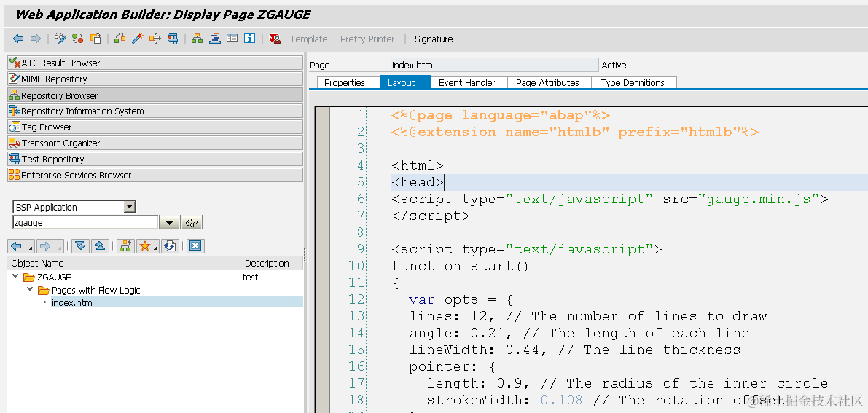
Task: Click the tree toolbar forward arrow
Action: click(45, 245)
